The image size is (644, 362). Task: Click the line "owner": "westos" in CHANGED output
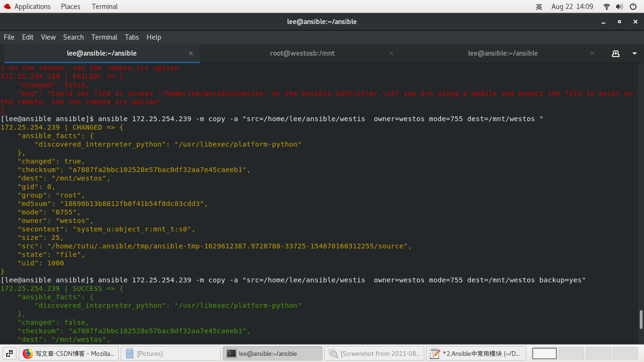[56, 221]
